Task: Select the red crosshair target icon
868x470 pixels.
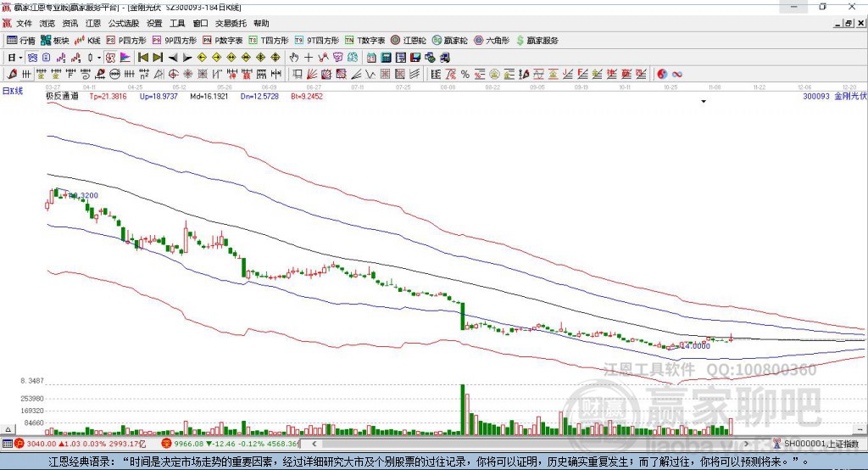Action: click(173, 75)
